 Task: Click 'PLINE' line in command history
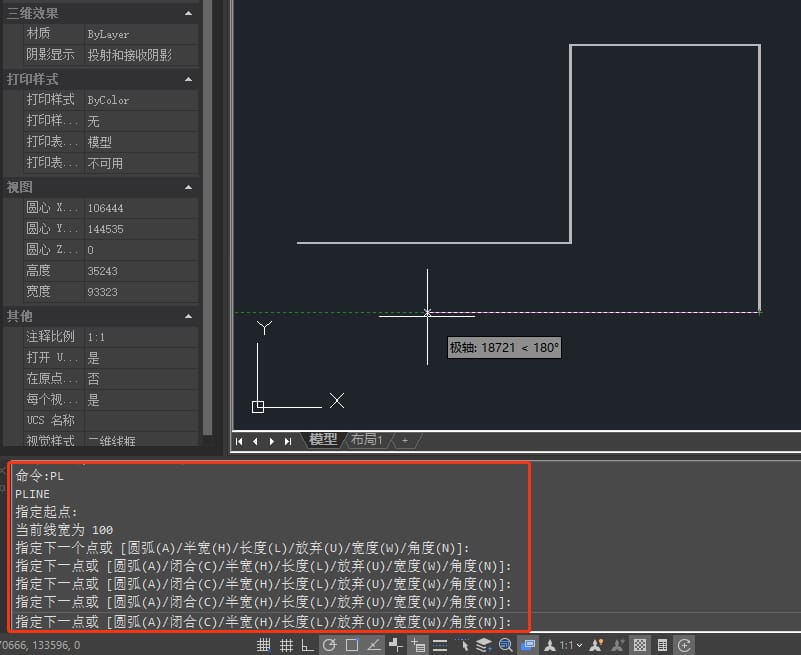pyautogui.click(x=33, y=494)
